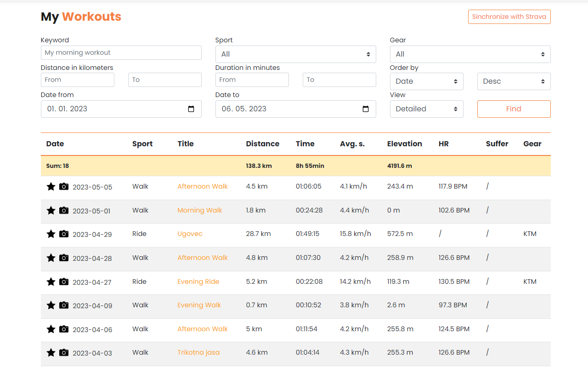This screenshot has width=588, height=368.
Task: Open the Ugovec ride link
Action: click(x=190, y=234)
